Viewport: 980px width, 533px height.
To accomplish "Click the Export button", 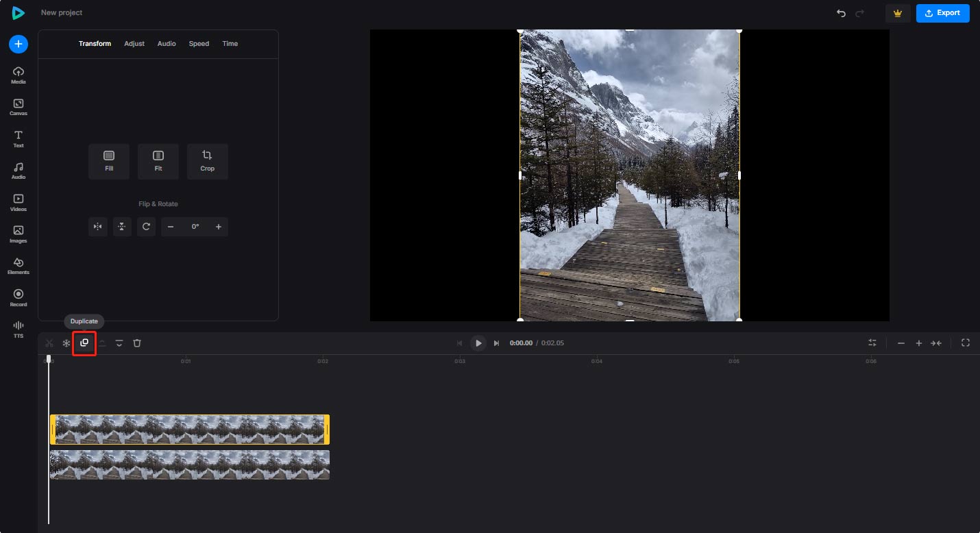I will [x=942, y=13].
